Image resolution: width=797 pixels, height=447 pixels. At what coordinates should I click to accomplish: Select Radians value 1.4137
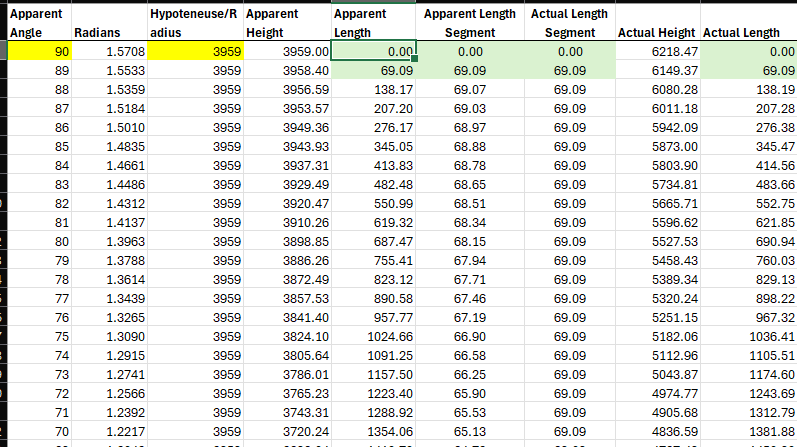point(109,222)
